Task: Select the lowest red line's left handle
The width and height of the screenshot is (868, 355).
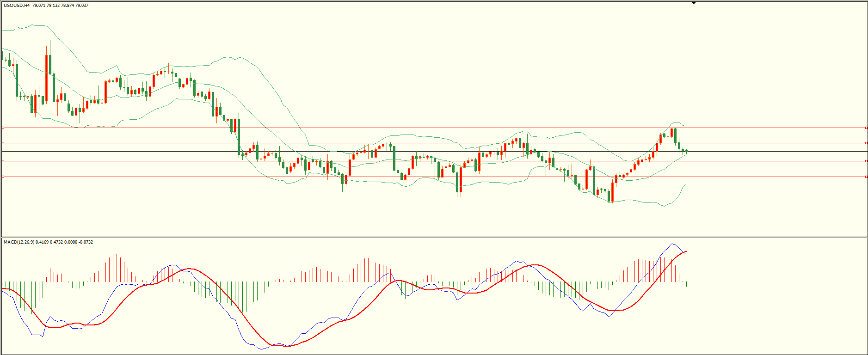Action: click(3, 177)
